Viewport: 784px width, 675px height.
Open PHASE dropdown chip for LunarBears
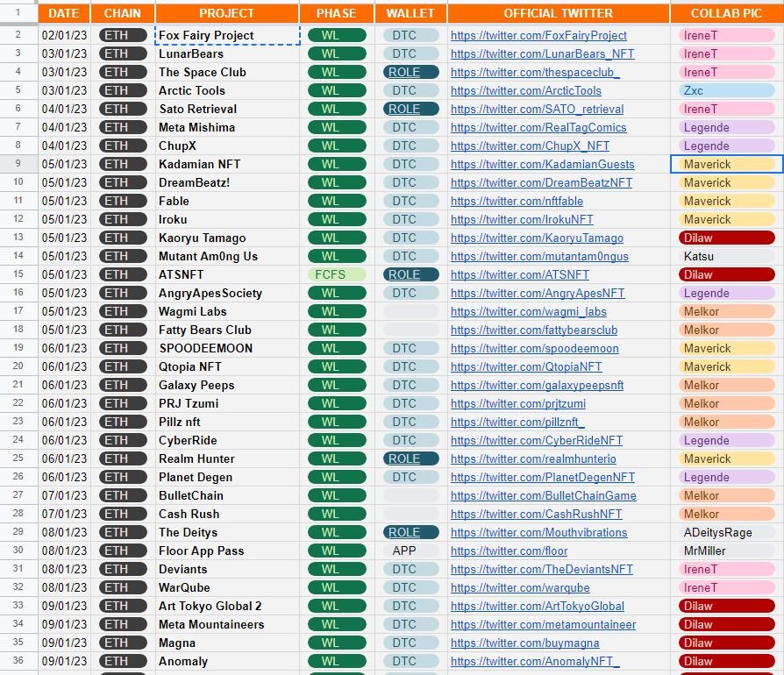pyautogui.click(x=337, y=54)
